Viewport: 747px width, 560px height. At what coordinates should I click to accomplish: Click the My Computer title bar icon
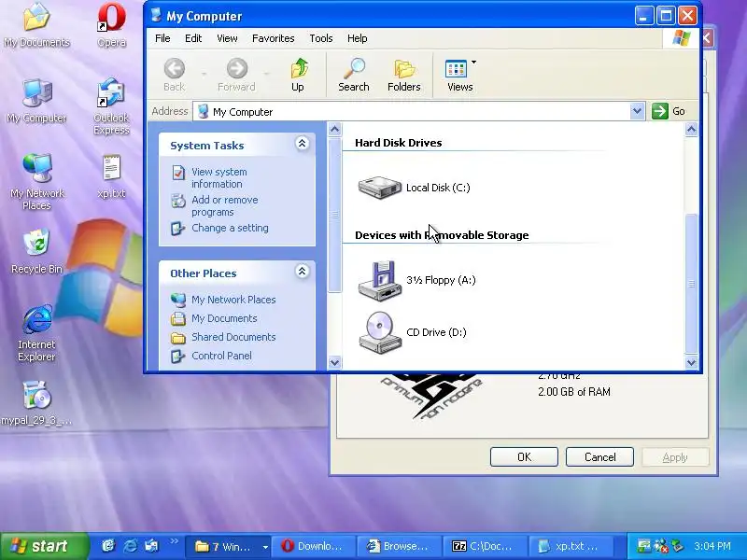click(156, 15)
